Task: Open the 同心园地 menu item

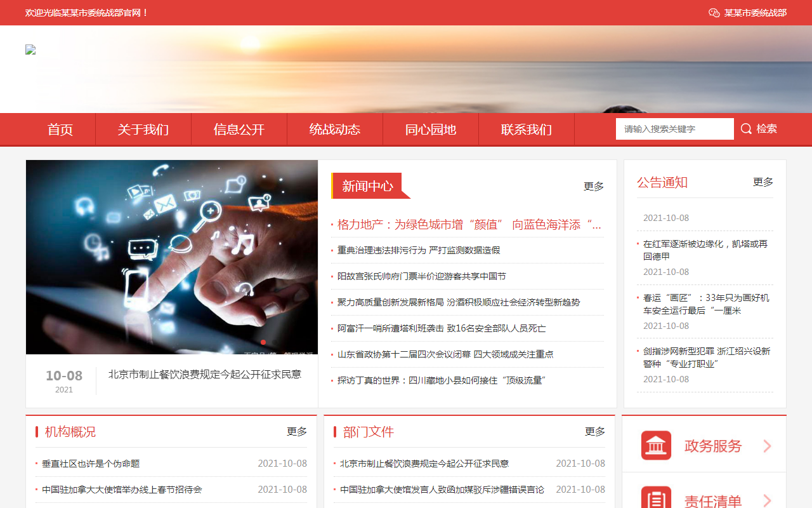Action: (x=431, y=130)
